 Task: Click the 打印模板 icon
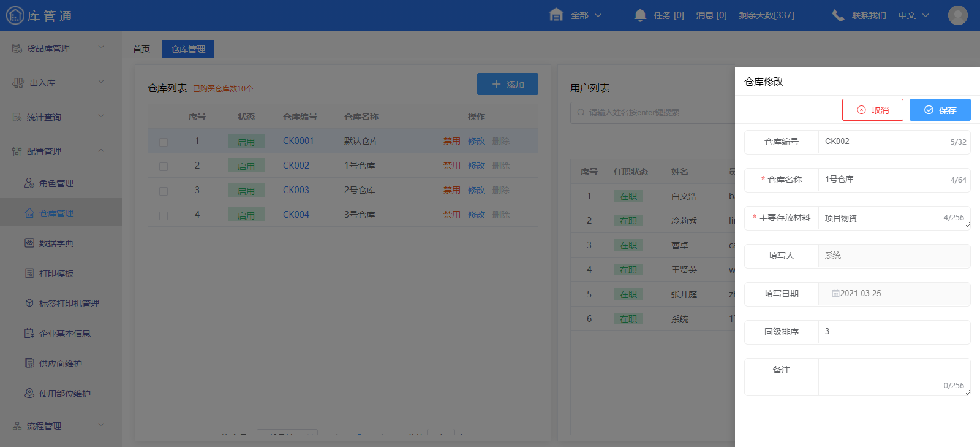(x=29, y=273)
